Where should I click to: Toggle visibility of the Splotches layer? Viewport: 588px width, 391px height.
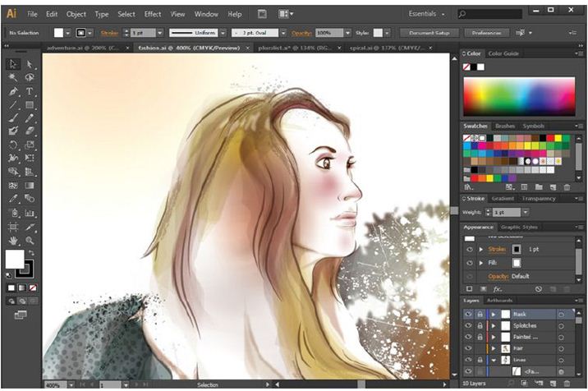468,326
